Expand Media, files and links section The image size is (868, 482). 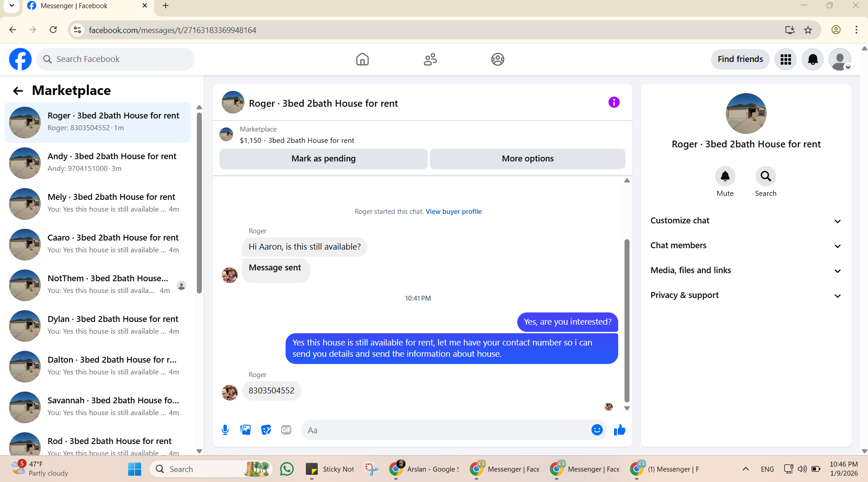pos(746,270)
